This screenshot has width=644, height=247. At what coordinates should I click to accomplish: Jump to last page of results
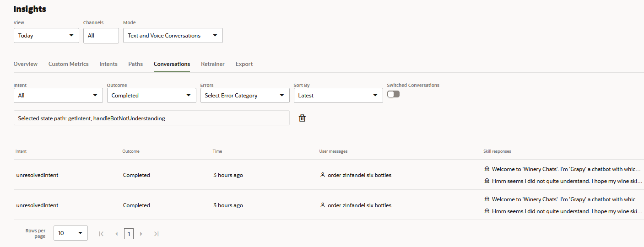pos(156,234)
